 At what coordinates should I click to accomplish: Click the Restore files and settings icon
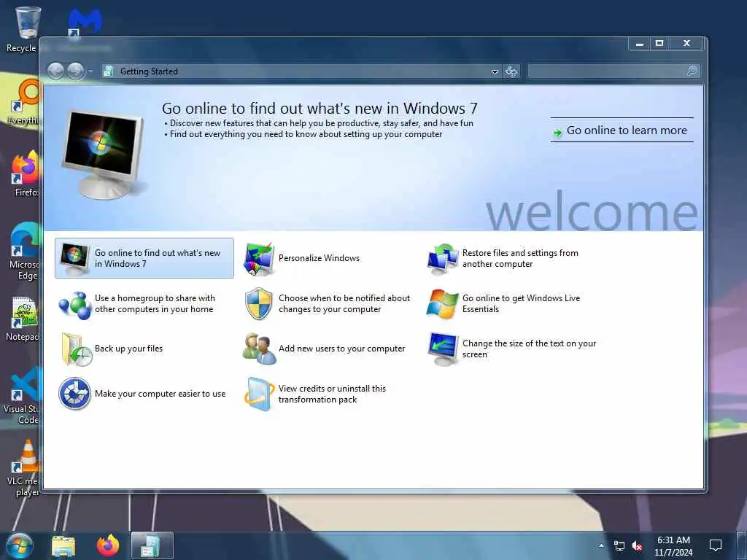(444, 259)
